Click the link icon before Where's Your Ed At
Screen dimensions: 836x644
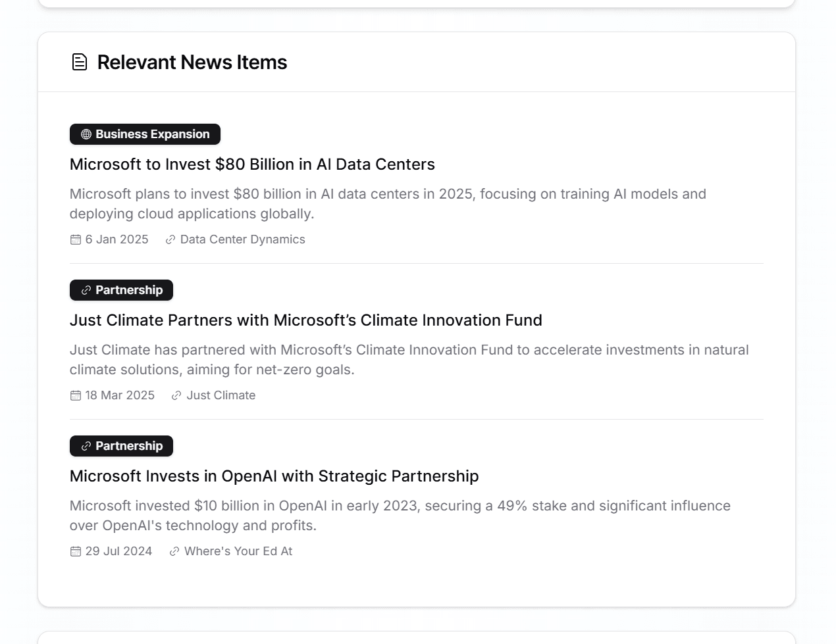(174, 551)
